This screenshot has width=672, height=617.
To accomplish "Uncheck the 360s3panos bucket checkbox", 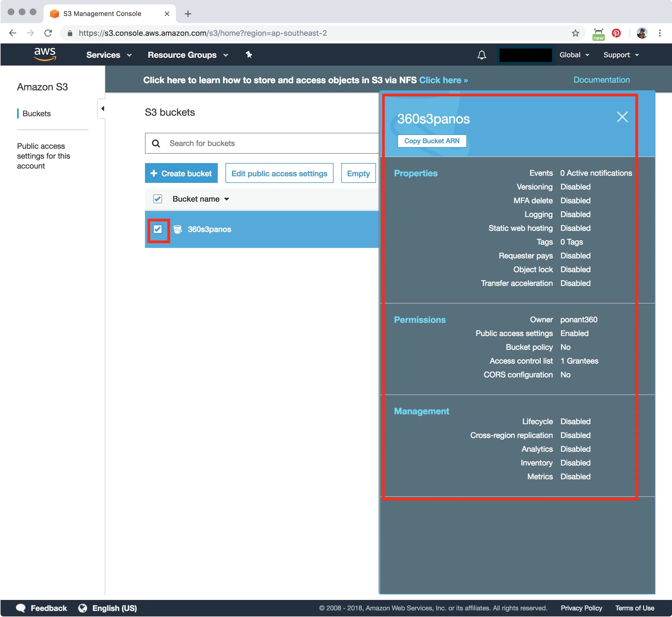I will click(x=158, y=229).
